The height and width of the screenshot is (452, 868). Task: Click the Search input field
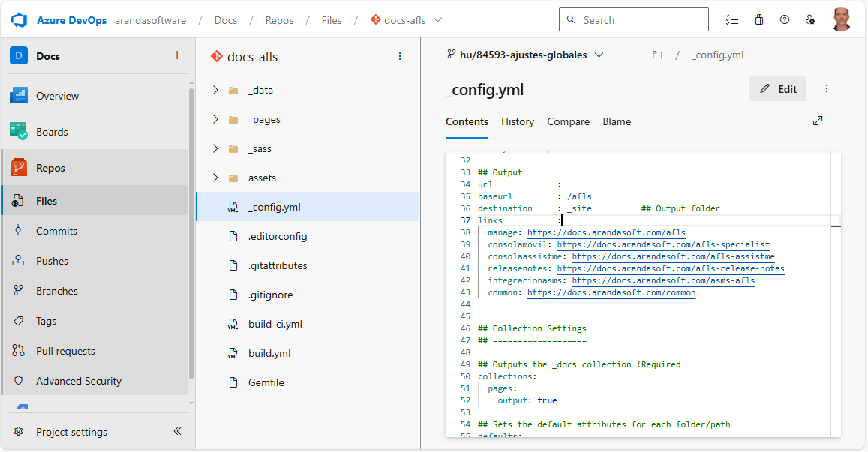(x=641, y=20)
